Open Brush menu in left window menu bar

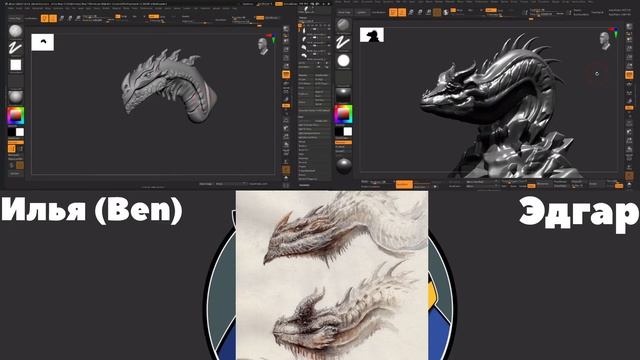point(19,8)
